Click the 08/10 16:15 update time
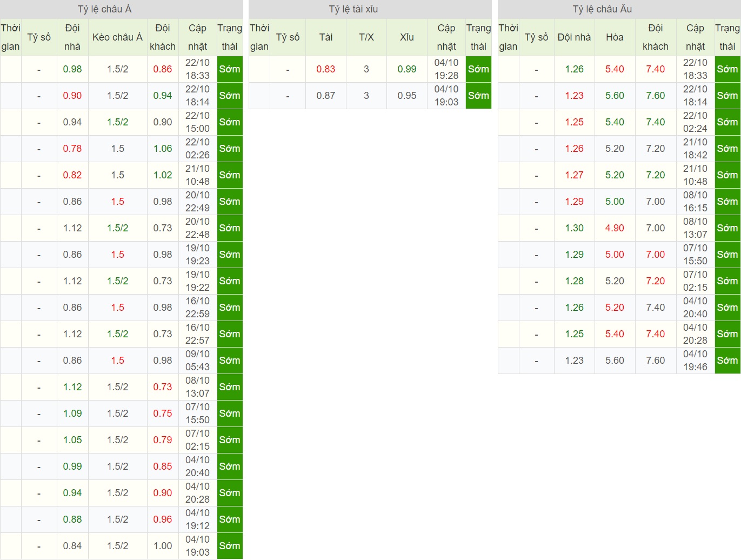This screenshot has height=560, width=741. (x=695, y=202)
